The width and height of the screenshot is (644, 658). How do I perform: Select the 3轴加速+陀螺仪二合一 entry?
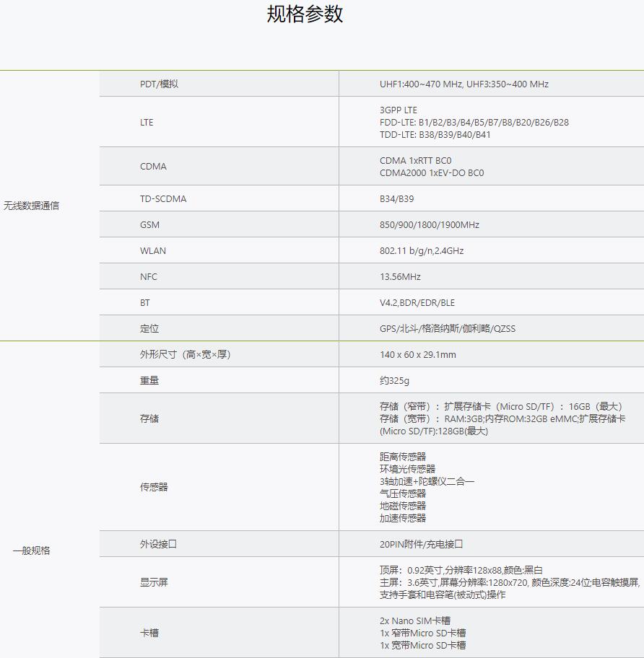pyautogui.click(x=427, y=481)
